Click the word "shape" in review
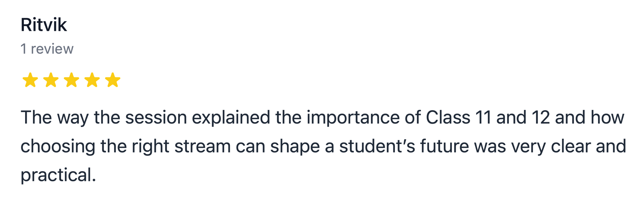Image resolution: width=644 pixels, height=205 pixels. tap(295, 146)
